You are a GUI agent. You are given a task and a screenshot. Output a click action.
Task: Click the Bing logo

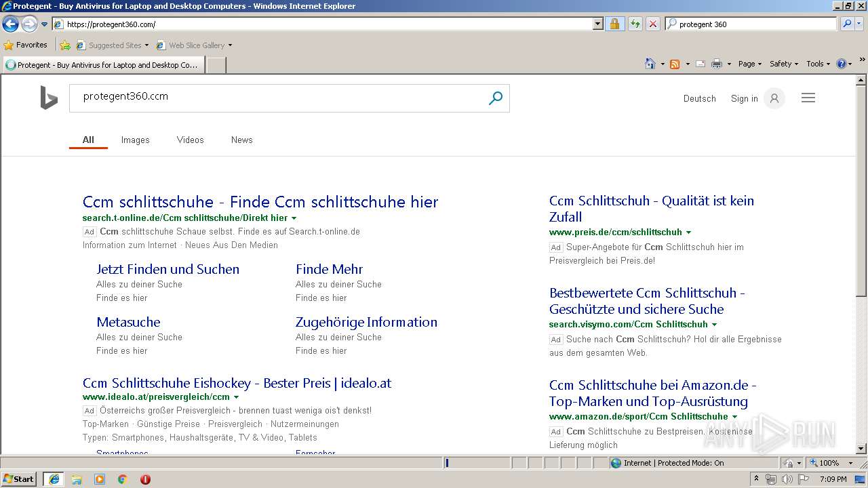49,98
